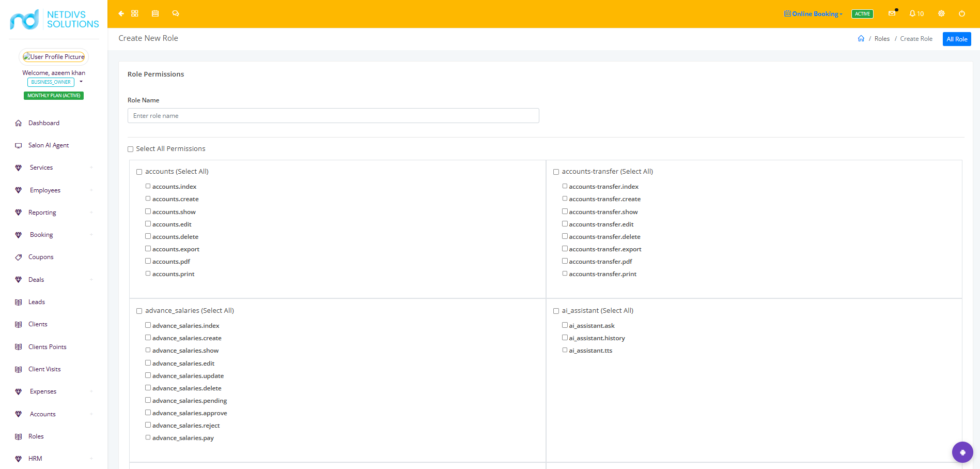The width and height of the screenshot is (980, 469).
Task: Click the Role Name input field
Action: pyautogui.click(x=333, y=116)
